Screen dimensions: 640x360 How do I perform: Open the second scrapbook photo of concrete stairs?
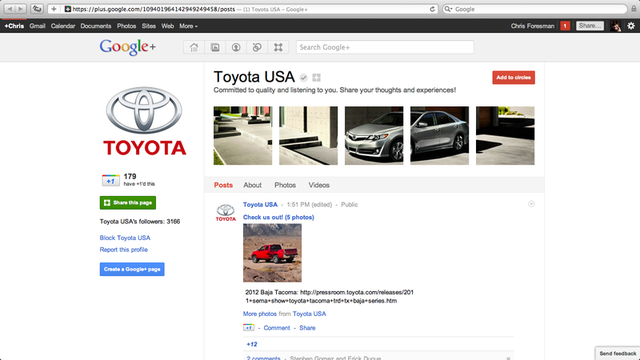(309, 136)
